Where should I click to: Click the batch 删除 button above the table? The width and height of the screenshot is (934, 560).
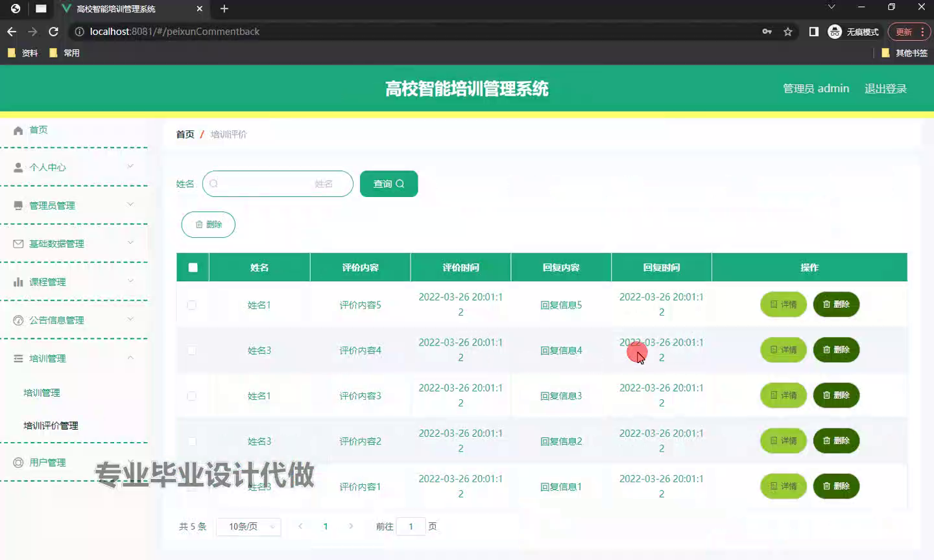coord(208,224)
